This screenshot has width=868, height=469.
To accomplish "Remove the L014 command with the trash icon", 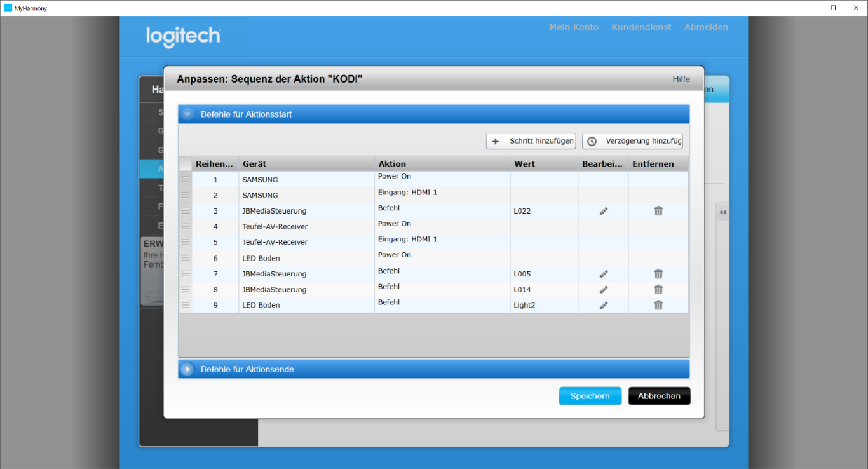I will pos(658,290).
